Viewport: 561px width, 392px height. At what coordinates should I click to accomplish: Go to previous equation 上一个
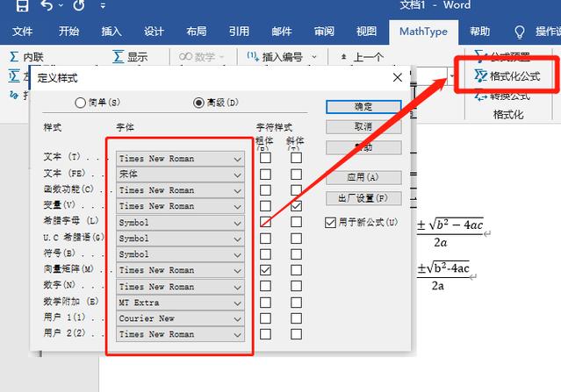click(362, 57)
